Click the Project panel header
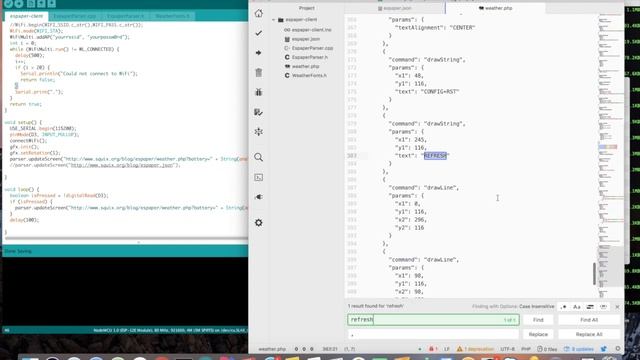This screenshot has width=640, height=360. [307, 8]
